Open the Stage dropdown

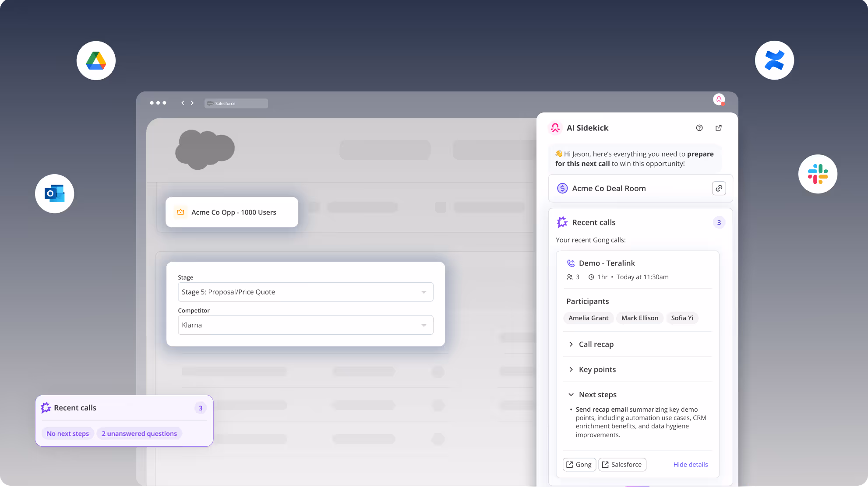(x=305, y=292)
